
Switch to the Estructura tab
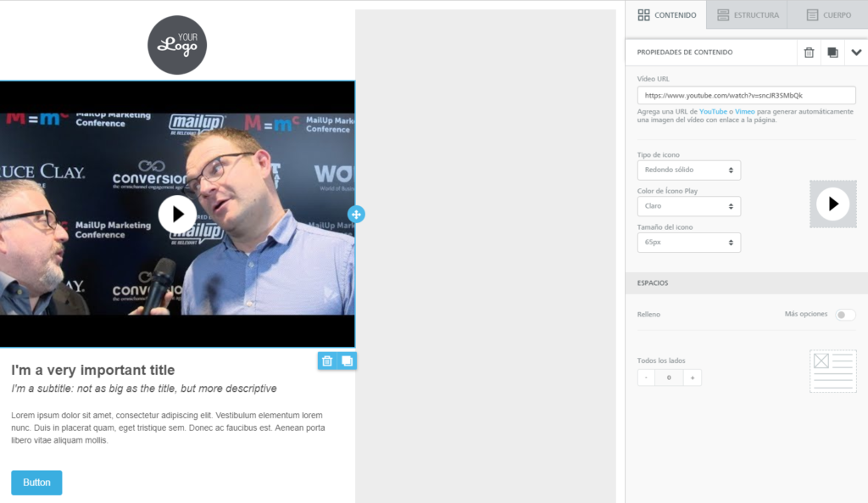(x=748, y=15)
